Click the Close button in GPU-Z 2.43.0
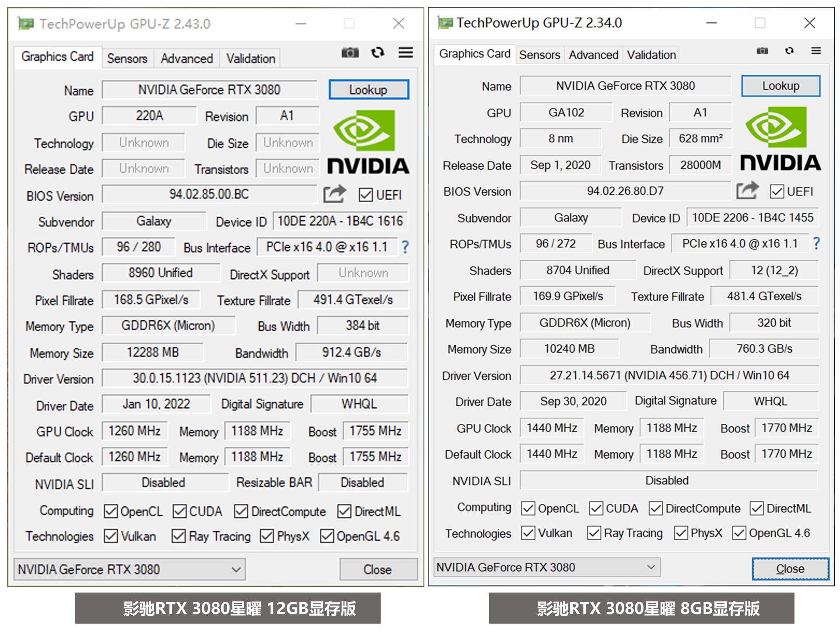 (x=378, y=569)
